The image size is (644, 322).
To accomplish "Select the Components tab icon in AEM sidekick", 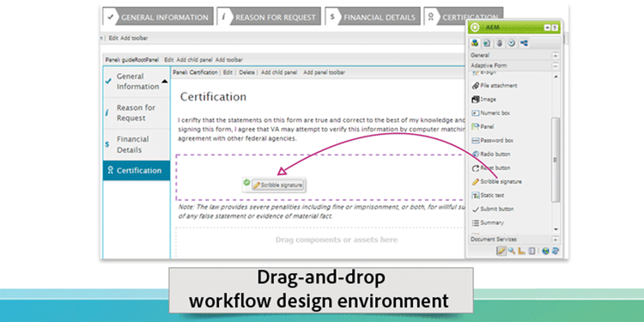I will tap(475, 43).
